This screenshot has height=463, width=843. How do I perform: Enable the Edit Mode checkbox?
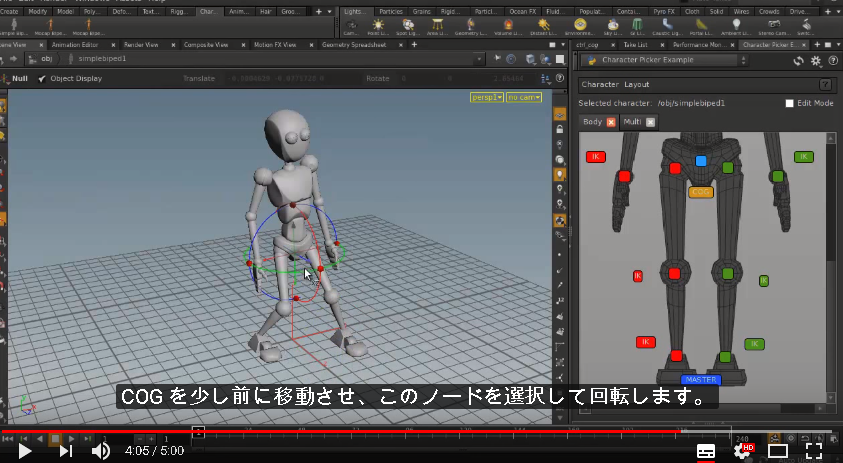pos(789,103)
